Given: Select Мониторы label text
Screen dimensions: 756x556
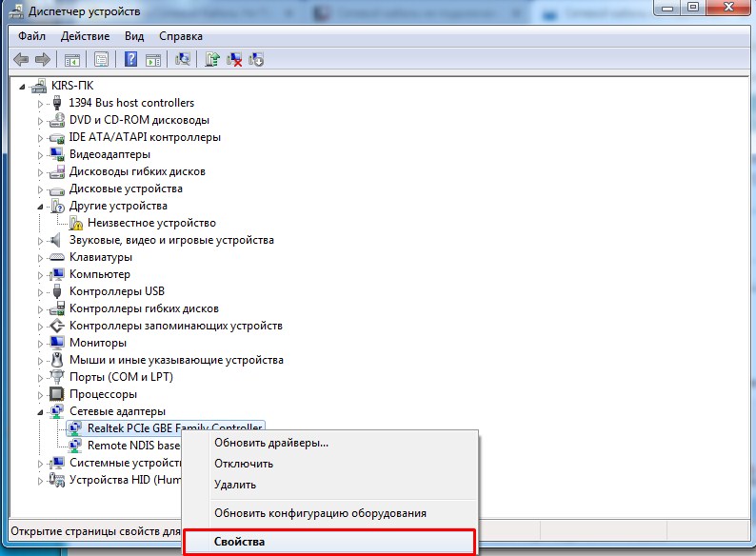Looking at the screenshot, I should [98, 343].
